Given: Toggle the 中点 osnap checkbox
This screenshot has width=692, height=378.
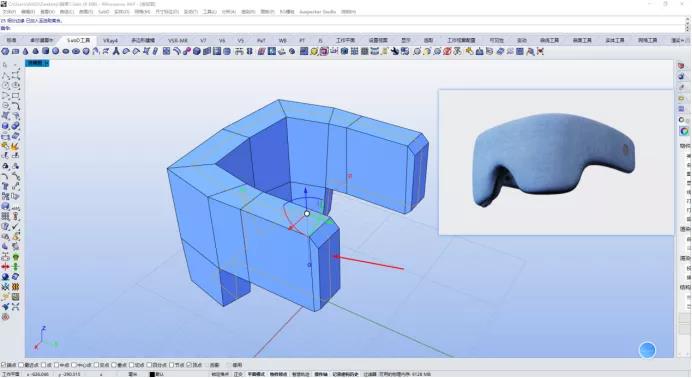Looking at the screenshot, I should click(x=56, y=365).
